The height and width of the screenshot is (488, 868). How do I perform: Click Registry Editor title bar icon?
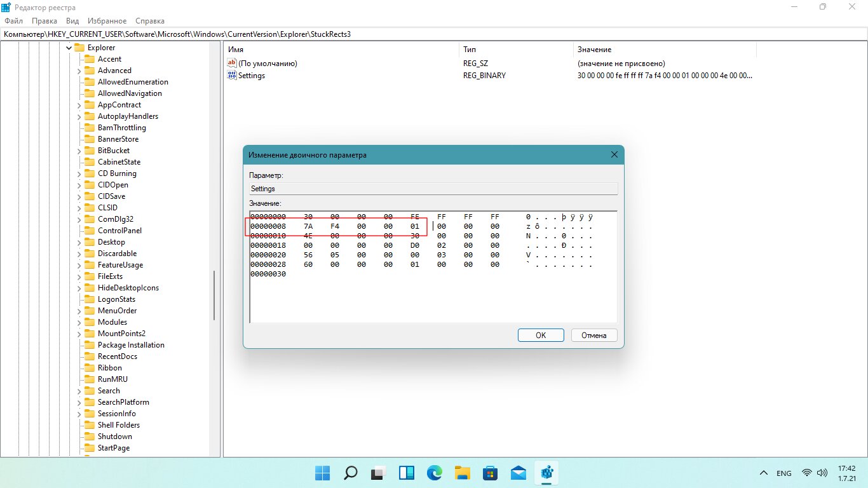(x=6, y=7)
